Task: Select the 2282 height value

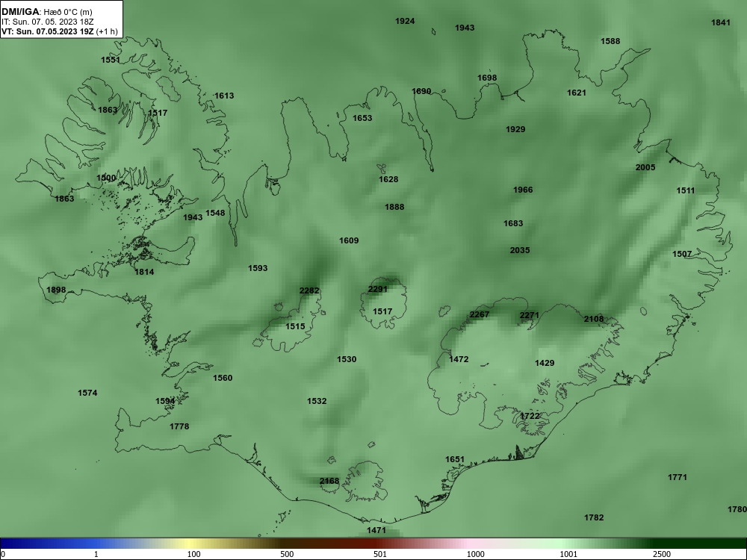Action: [309, 290]
